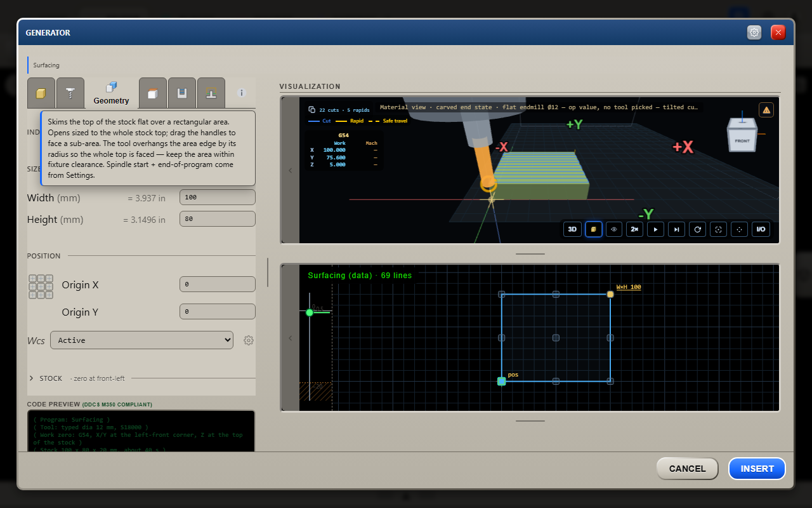Toggle the material view cube button
This screenshot has width=812, height=508.
pyautogui.click(x=593, y=229)
